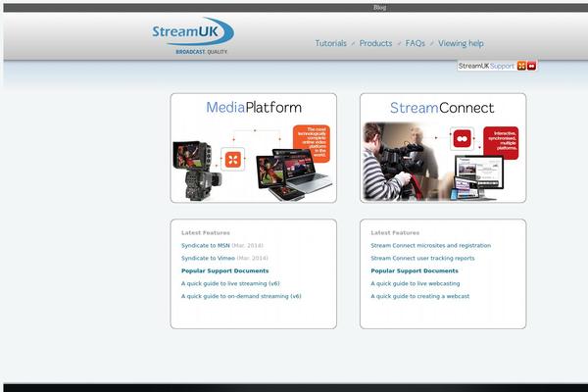The height and width of the screenshot is (392, 588).
Task: Click the red 'Interactive, synchronised' callout
Action: coord(501,142)
